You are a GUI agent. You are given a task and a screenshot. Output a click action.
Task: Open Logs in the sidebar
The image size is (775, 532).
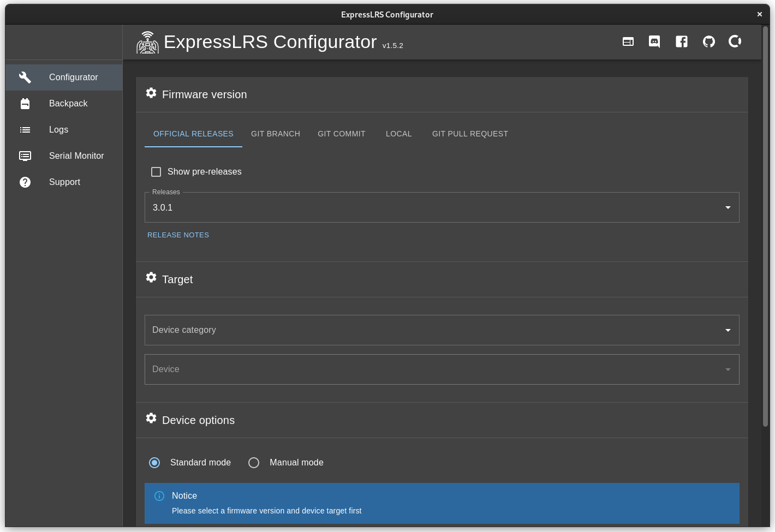pyautogui.click(x=64, y=130)
